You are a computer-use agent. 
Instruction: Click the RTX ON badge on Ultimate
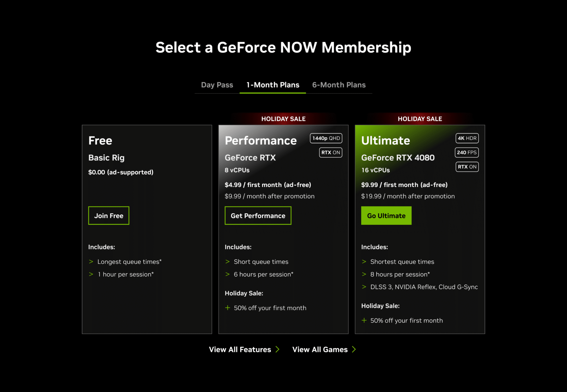tap(467, 167)
